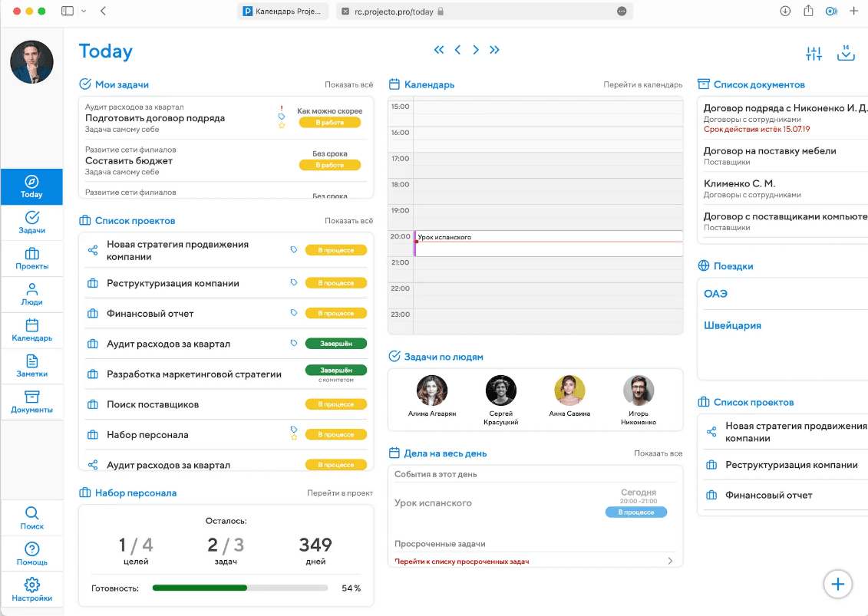Jump back with double left arrows

pyautogui.click(x=439, y=50)
